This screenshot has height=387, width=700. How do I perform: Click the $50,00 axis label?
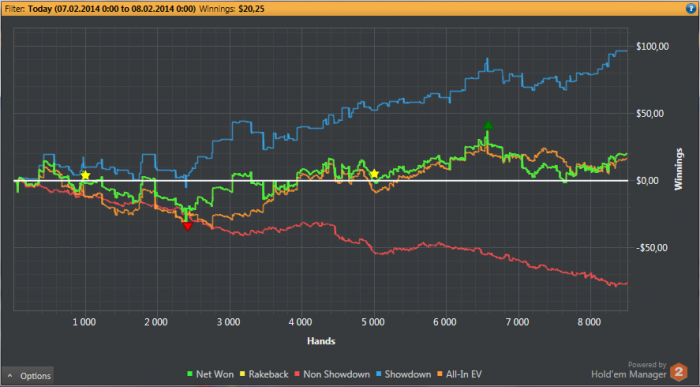[x=650, y=113]
